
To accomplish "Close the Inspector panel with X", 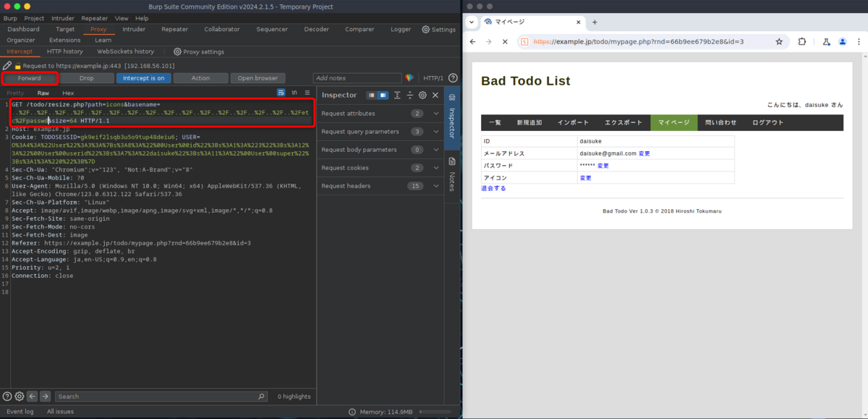I will pyautogui.click(x=435, y=95).
